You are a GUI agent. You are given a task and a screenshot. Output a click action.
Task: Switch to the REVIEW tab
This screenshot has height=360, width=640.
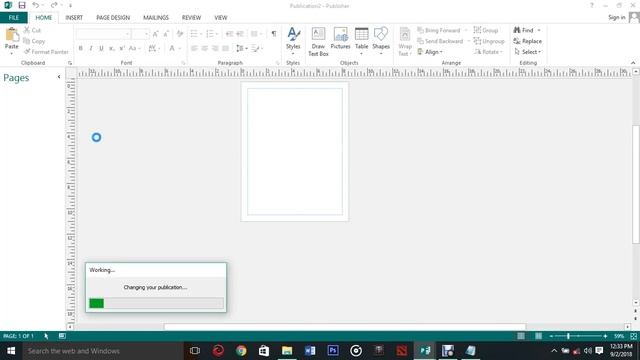point(191,18)
